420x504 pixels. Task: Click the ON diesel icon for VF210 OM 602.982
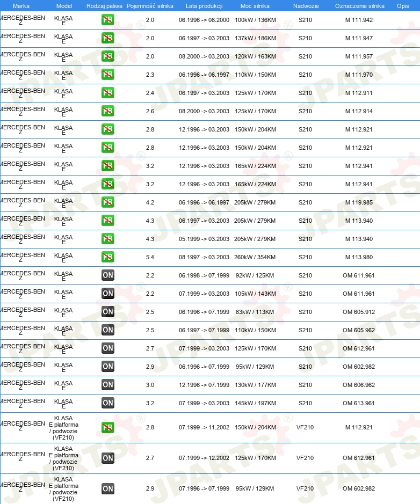108,488
